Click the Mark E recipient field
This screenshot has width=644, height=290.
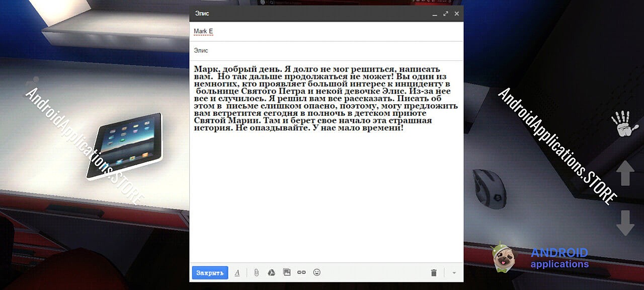coord(203,31)
